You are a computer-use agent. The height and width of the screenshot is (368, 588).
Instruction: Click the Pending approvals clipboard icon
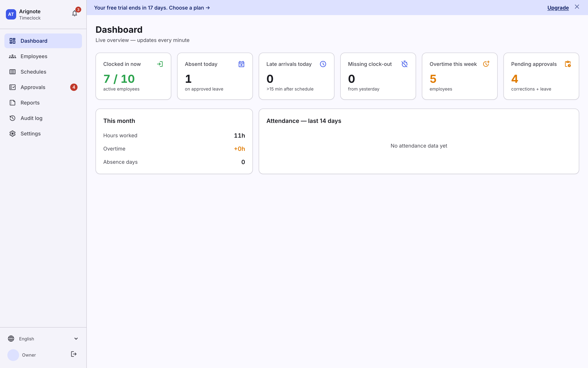[x=568, y=64]
